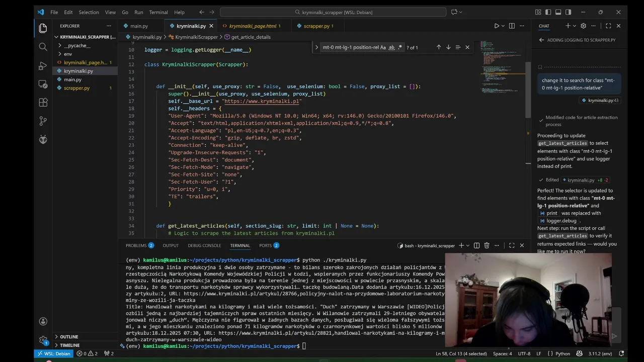Image resolution: width=644 pixels, height=362 pixels.
Task: Switch to the DEBUG CONSOLE tab
Action: (x=204, y=245)
